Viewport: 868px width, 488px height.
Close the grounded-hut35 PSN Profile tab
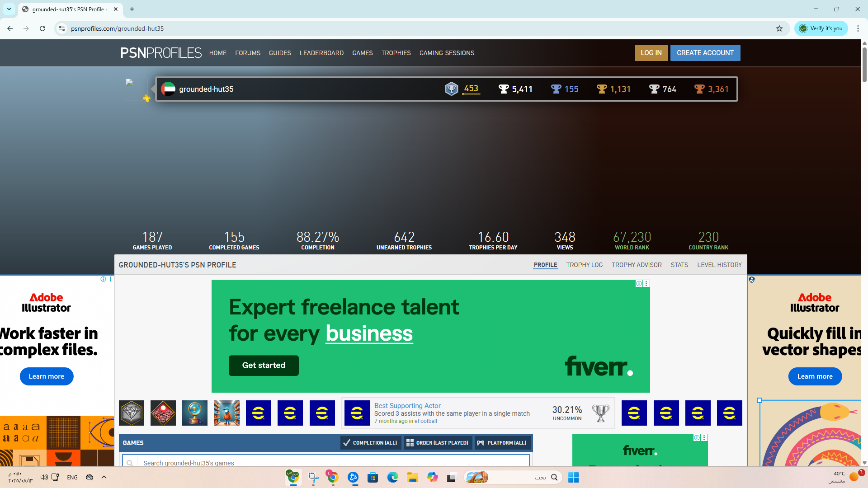point(116,9)
